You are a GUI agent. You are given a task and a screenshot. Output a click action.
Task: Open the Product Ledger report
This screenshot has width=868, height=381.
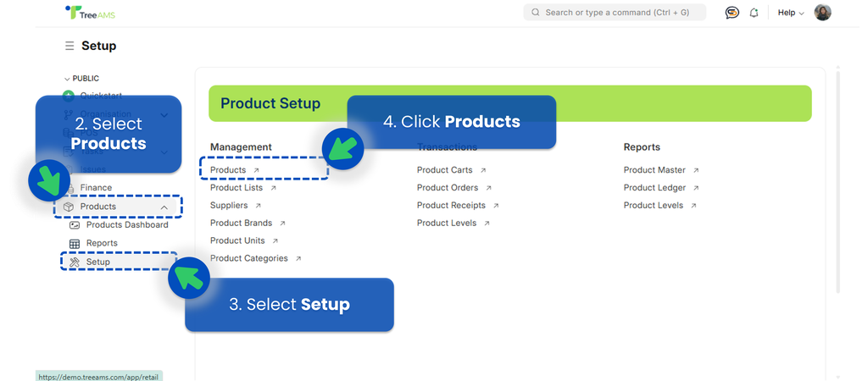(x=654, y=188)
